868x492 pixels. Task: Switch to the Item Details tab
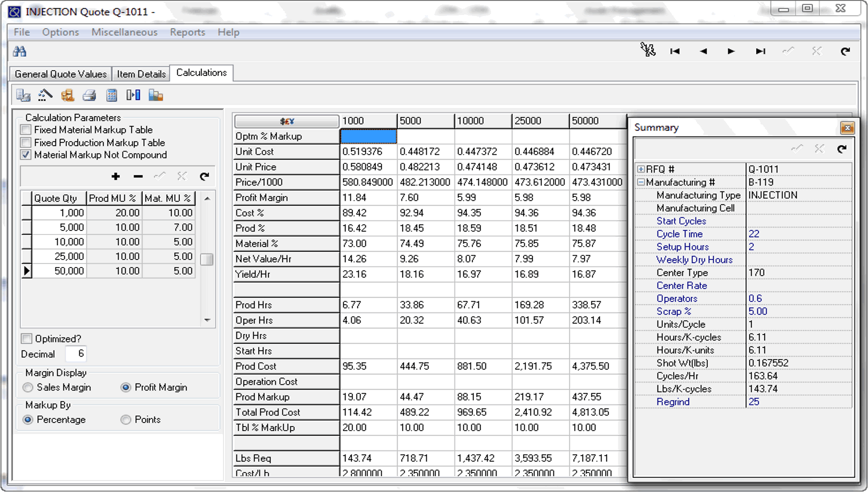tap(141, 74)
